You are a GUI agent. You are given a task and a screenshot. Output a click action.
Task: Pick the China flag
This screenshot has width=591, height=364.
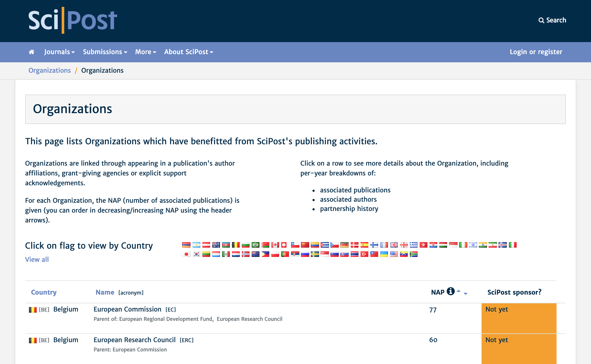[x=305, y=245]
